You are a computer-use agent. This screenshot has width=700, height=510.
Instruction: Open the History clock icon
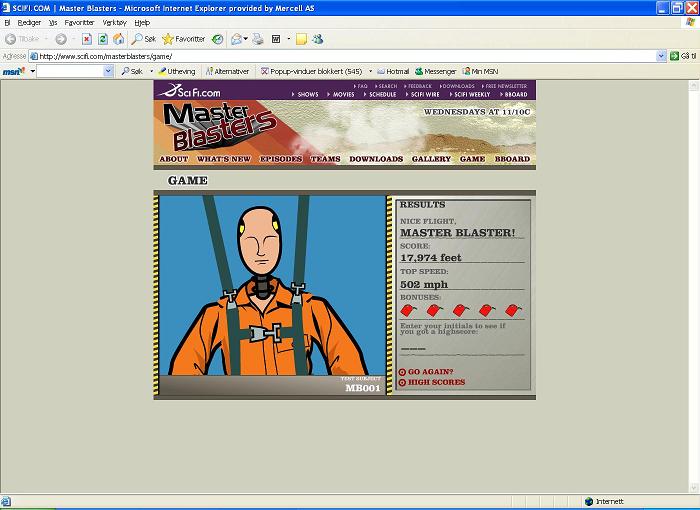click(x=217, y=39)
